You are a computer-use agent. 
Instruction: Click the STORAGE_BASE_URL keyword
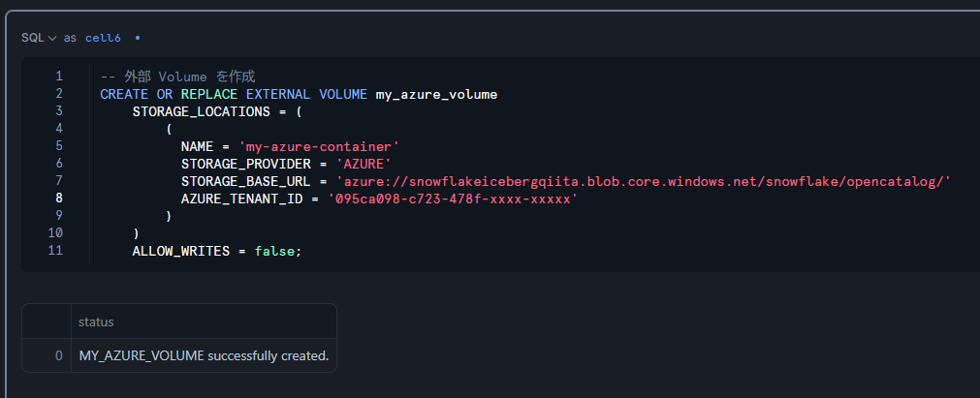click(246, 181)
